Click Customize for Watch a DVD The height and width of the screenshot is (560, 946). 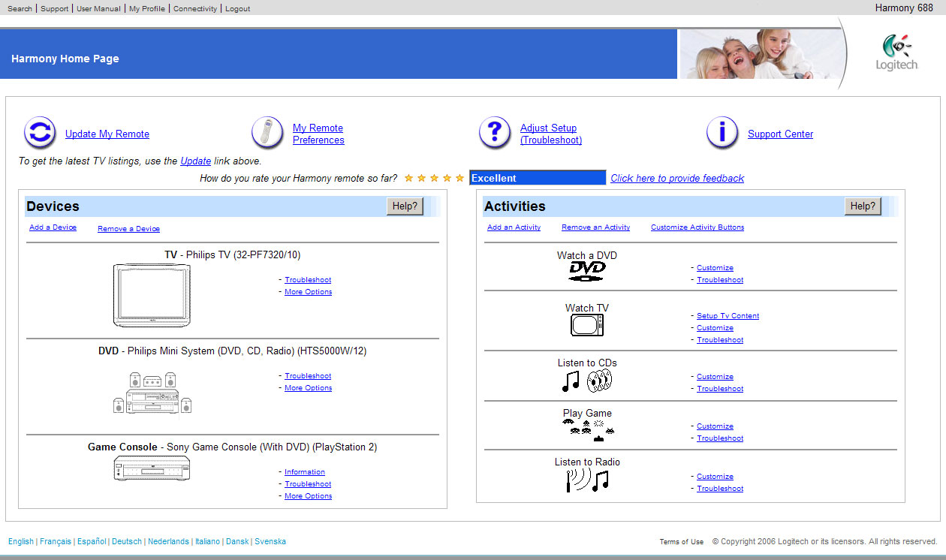click(x=715, y=268)
